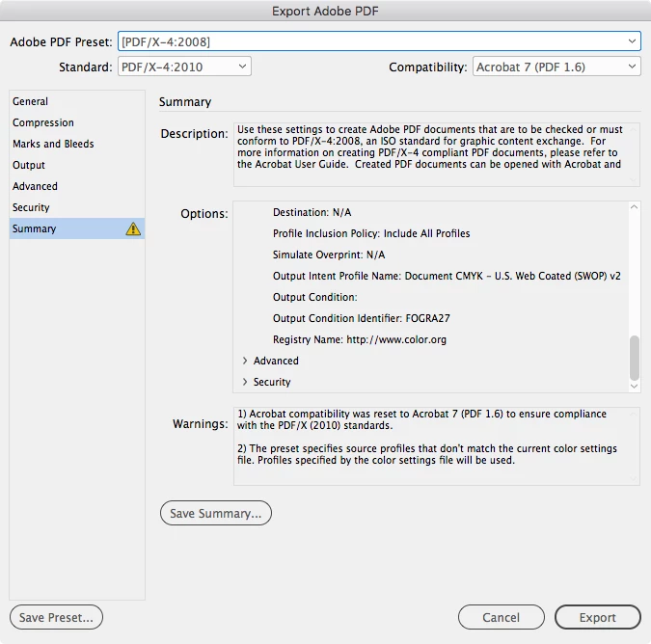Select the Summary panel in sidebar
Image resolution: width=651 pixels, height=644 pixels.
coord(77,228)
